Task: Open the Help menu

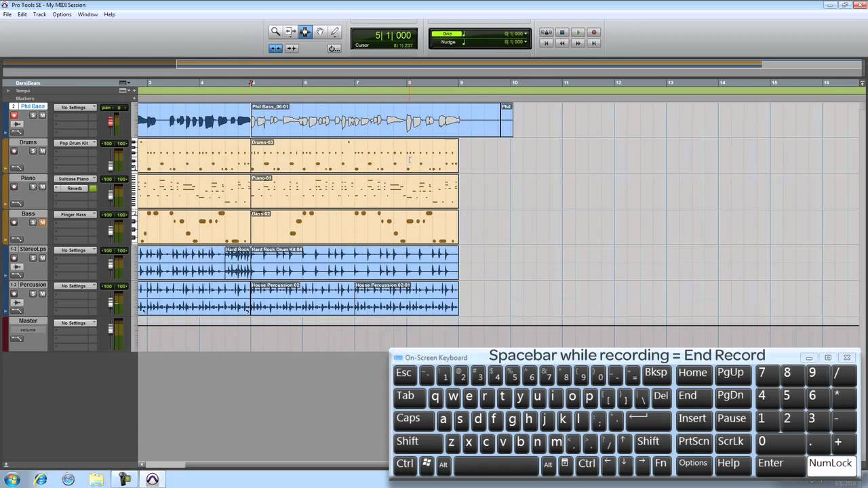Action: tap(110, 14)
